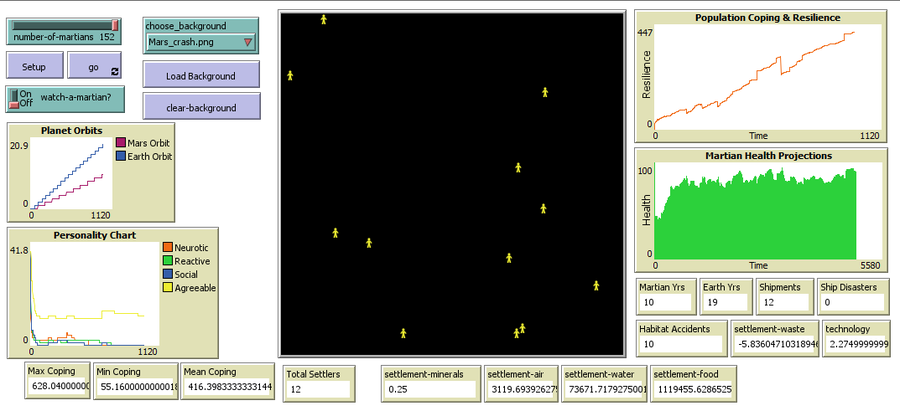Click the Neurotic legend color swatch
Viewport: 900px width, 416px height.
168,247
